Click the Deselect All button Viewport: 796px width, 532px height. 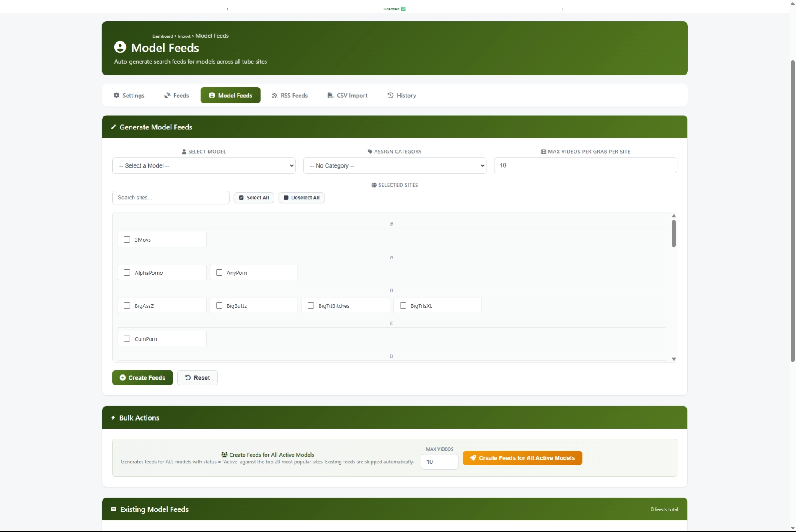click(x=301, y=198)
